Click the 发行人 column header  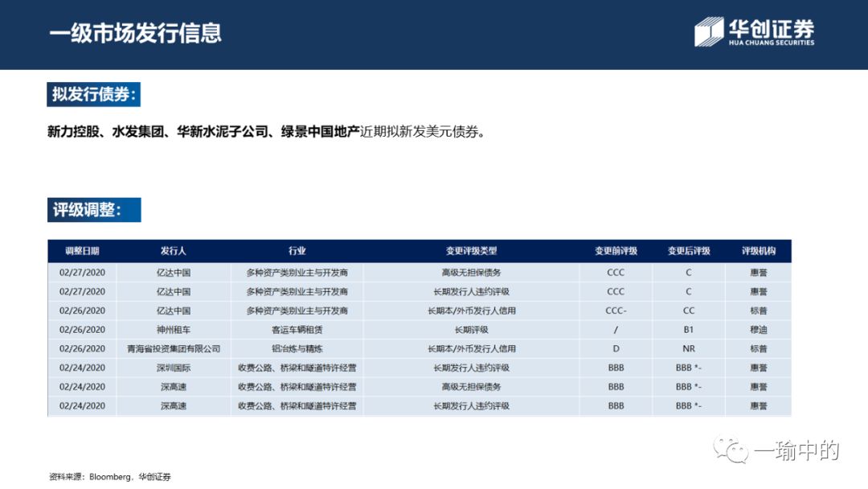174,251
